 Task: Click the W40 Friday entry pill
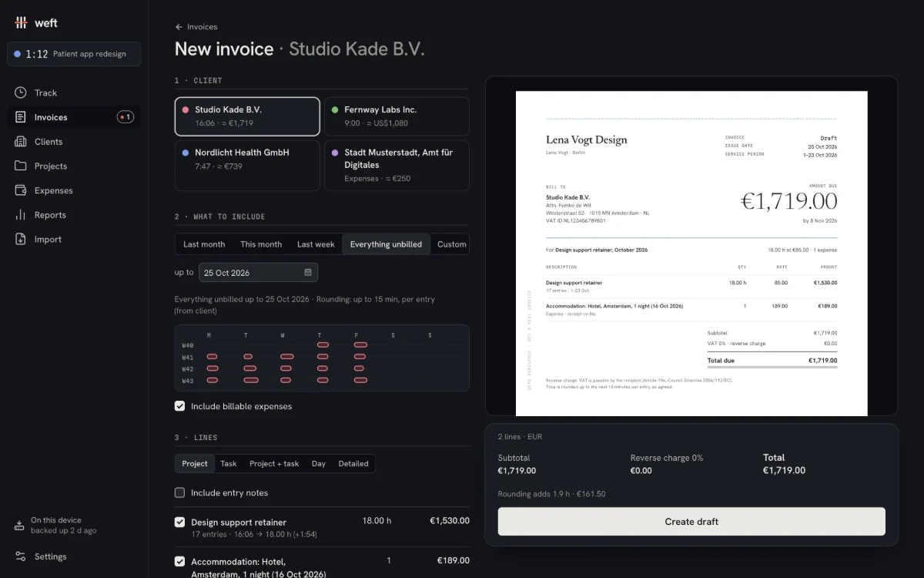coord(360,345)
